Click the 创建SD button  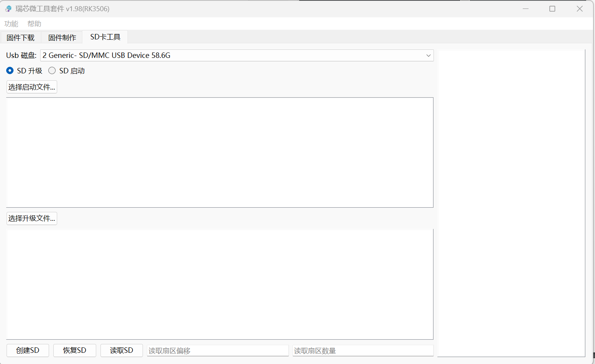tap(28, 350)
